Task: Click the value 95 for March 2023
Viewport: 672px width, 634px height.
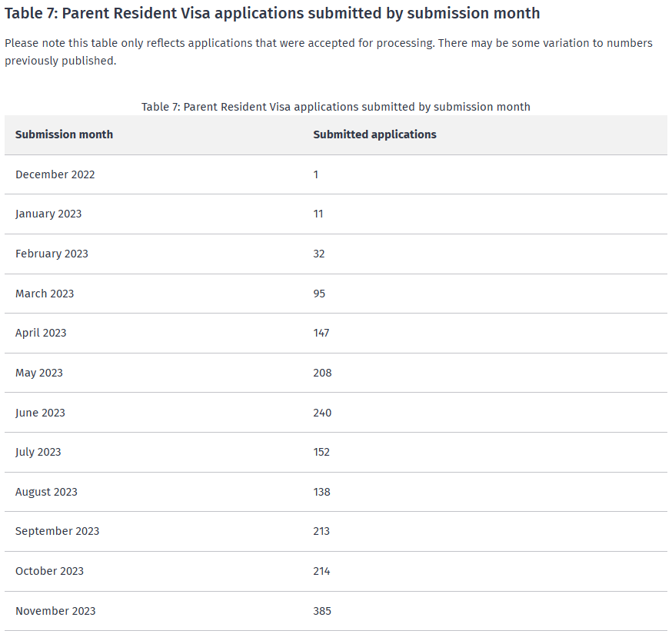Action: click(x=319, y=294)
